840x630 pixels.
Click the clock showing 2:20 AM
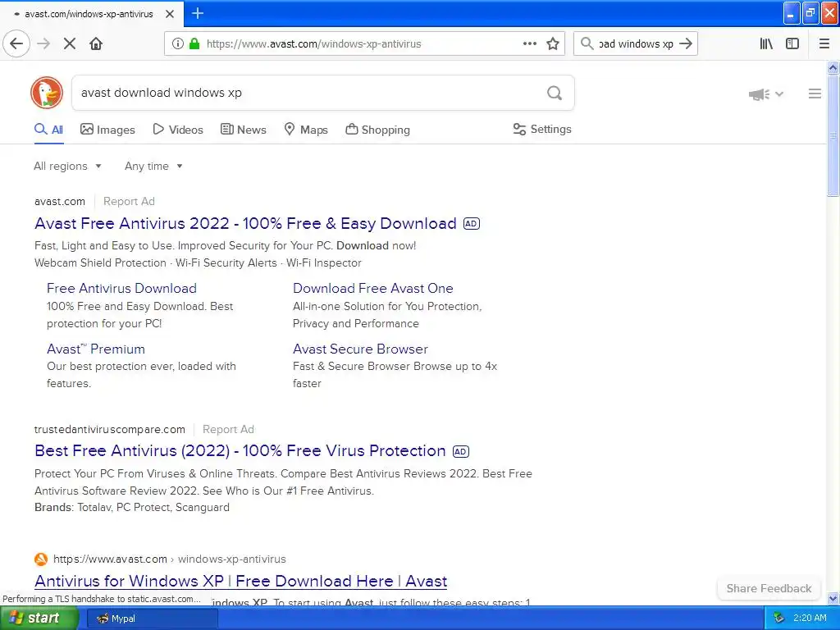(x=810, y=619)
